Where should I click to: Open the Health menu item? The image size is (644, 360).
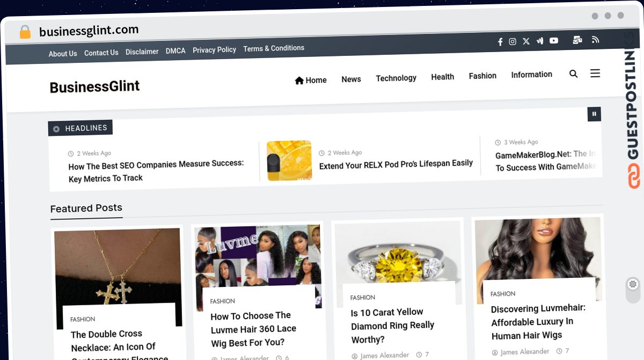pyautogui.click(x=443, y=77)
